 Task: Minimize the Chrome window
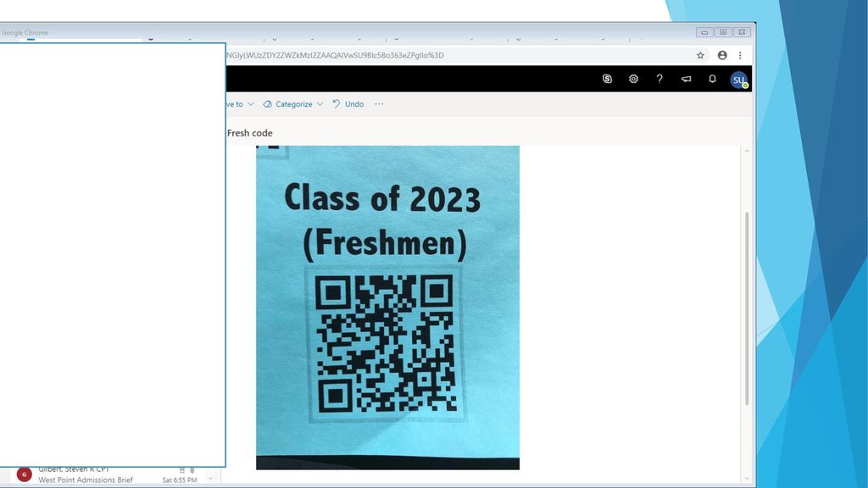tap(704, 32)
